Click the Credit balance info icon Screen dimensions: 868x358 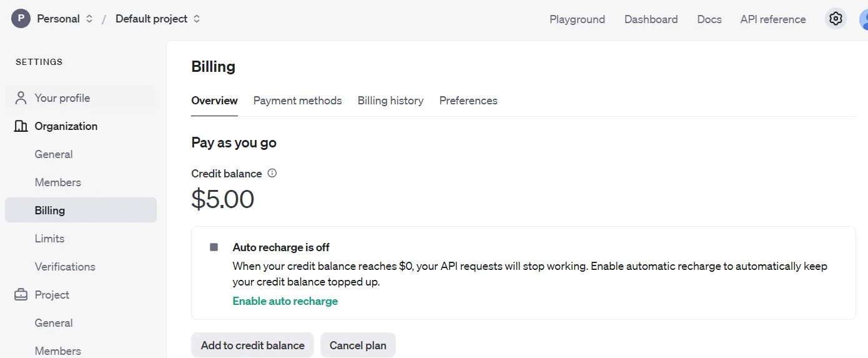(272, 173)
